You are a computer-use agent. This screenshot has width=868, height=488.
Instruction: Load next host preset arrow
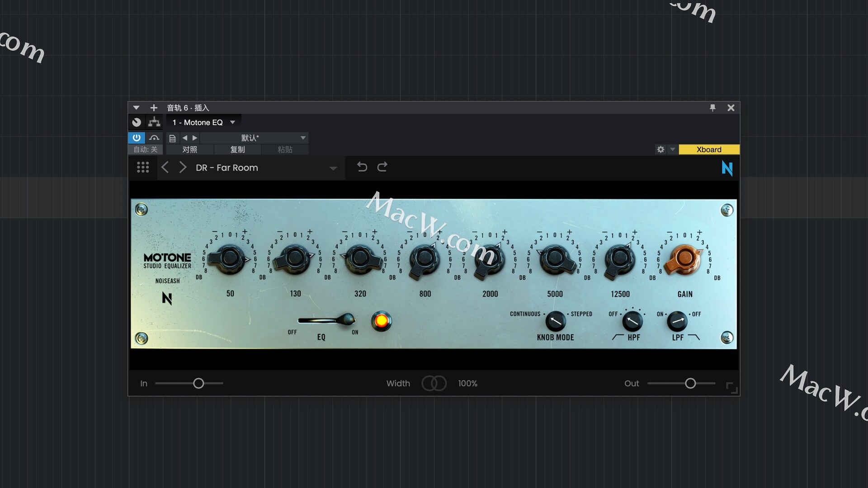coord(195,138)
